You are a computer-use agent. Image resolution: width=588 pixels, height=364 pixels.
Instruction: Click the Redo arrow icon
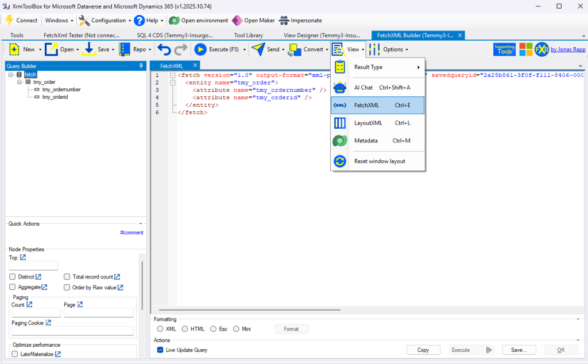[x=181, y=49]
